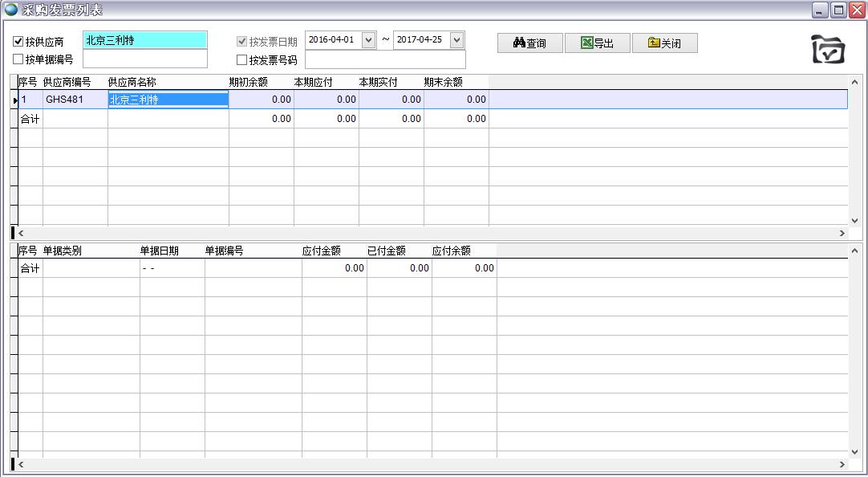Image resolution: width=868 pixels, height=477 pixels.
Task: Enable the 按发票号码 checkbox
Action: coord(241,60)
